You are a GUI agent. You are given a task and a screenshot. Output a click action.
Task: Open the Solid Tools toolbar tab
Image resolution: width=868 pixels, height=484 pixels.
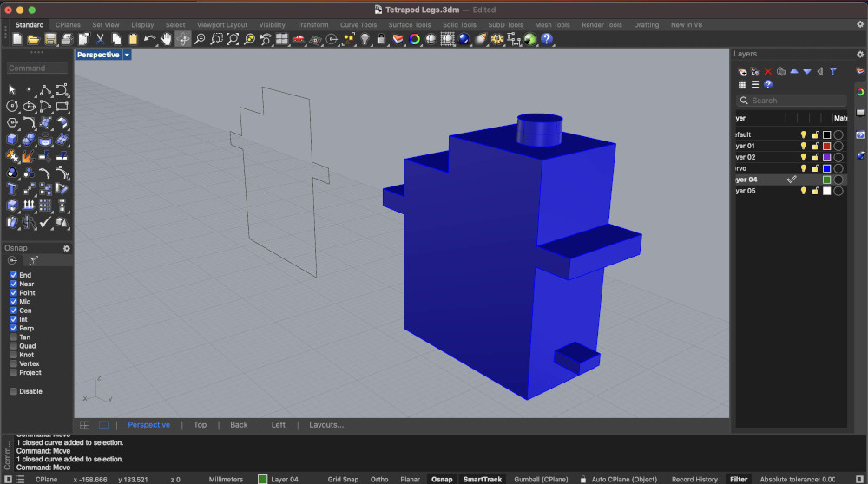pos(459,25)
